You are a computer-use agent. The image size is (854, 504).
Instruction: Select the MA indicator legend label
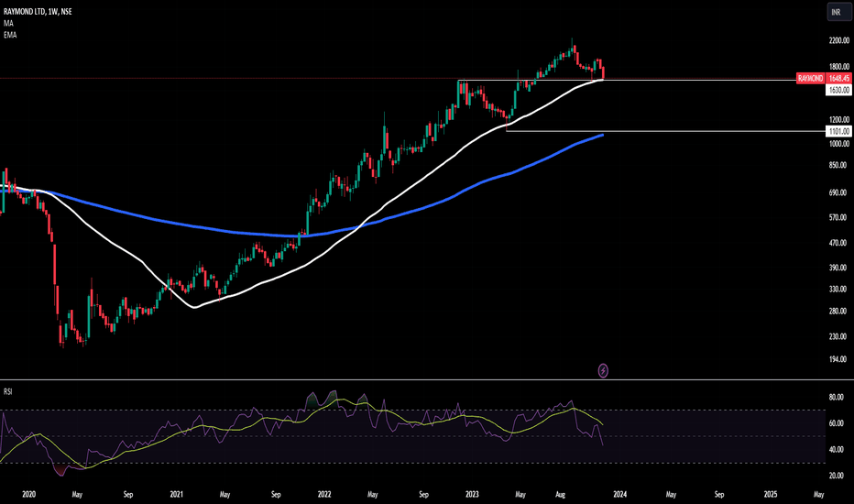(x=8, y=24)
